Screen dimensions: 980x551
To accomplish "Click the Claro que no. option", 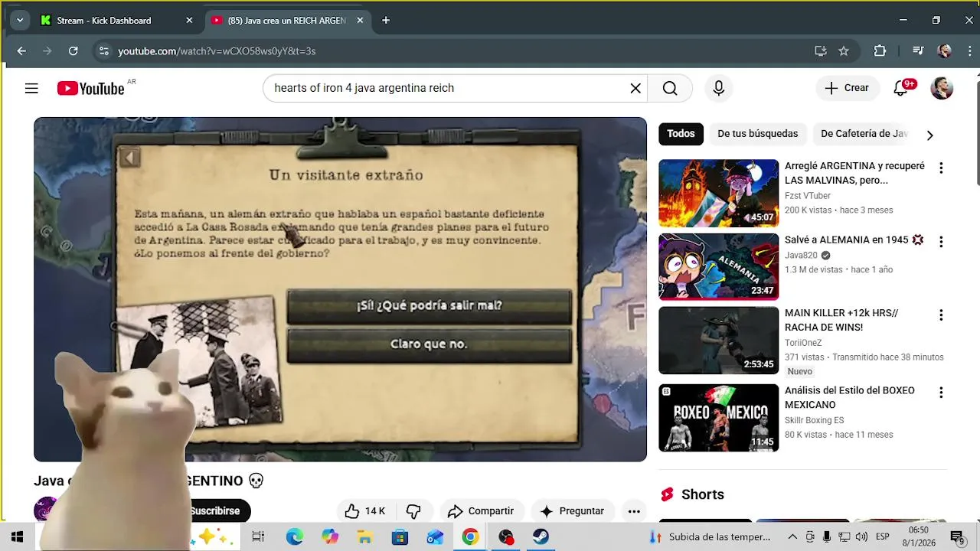I will coord(429,344).
